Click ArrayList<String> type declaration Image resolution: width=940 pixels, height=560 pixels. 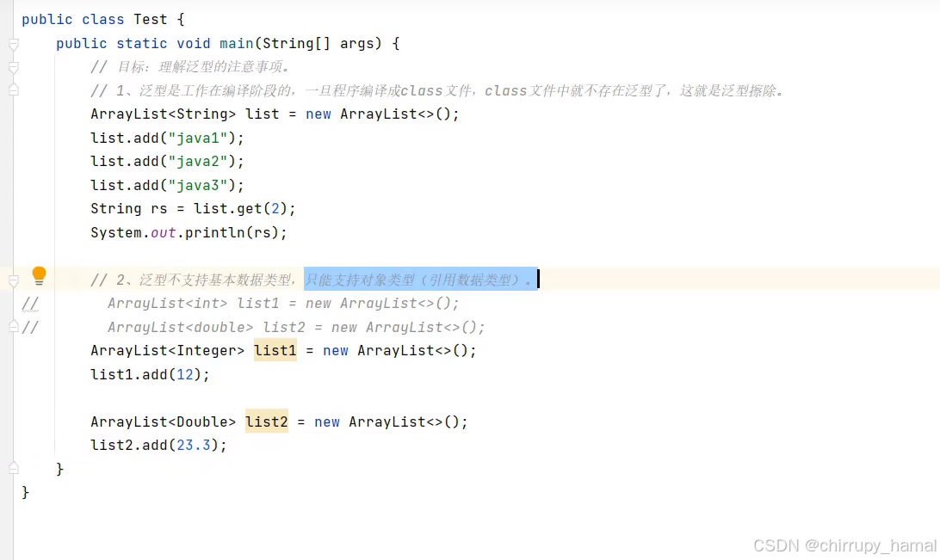click(163, 114)
